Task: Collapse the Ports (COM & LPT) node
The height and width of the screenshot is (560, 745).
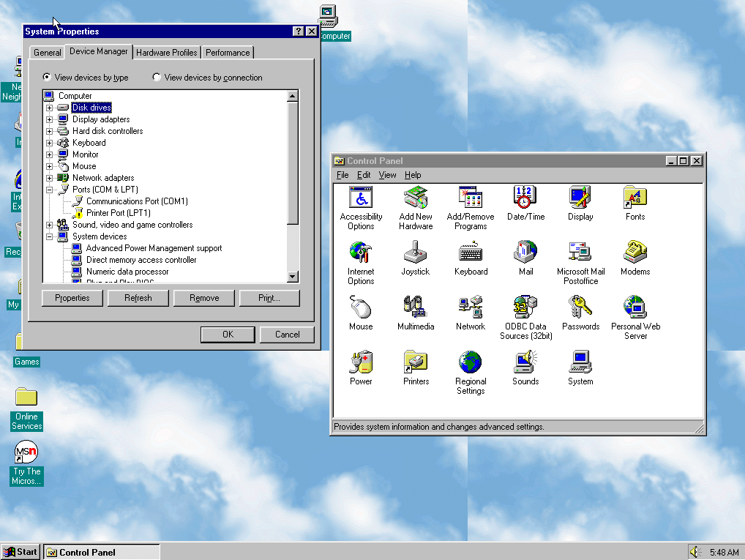Action: tap(50, 190)
